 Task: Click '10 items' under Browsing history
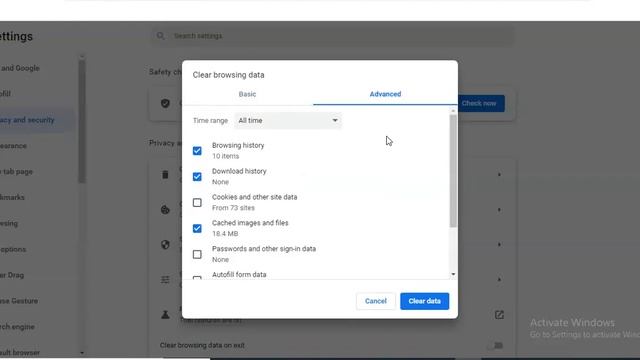225,156
